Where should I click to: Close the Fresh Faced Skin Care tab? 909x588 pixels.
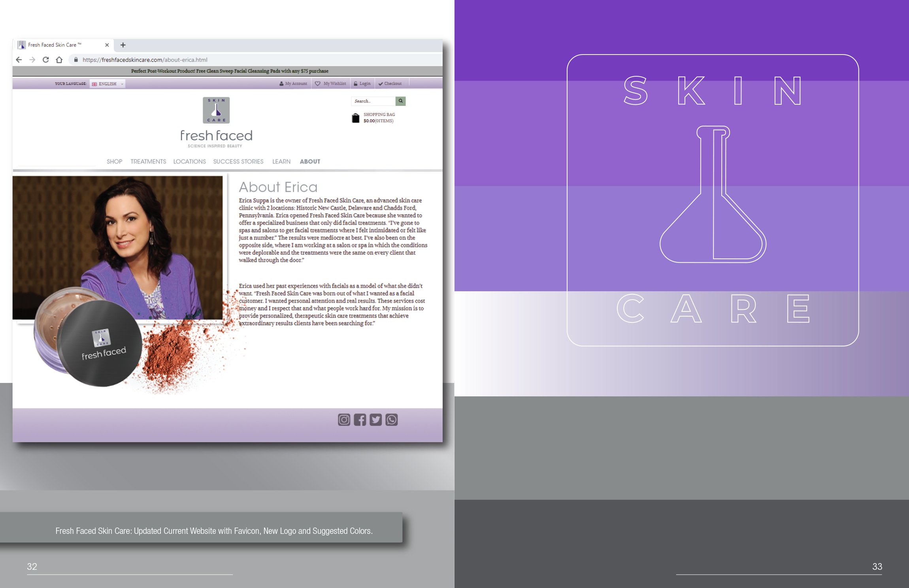tap(107, 45)
